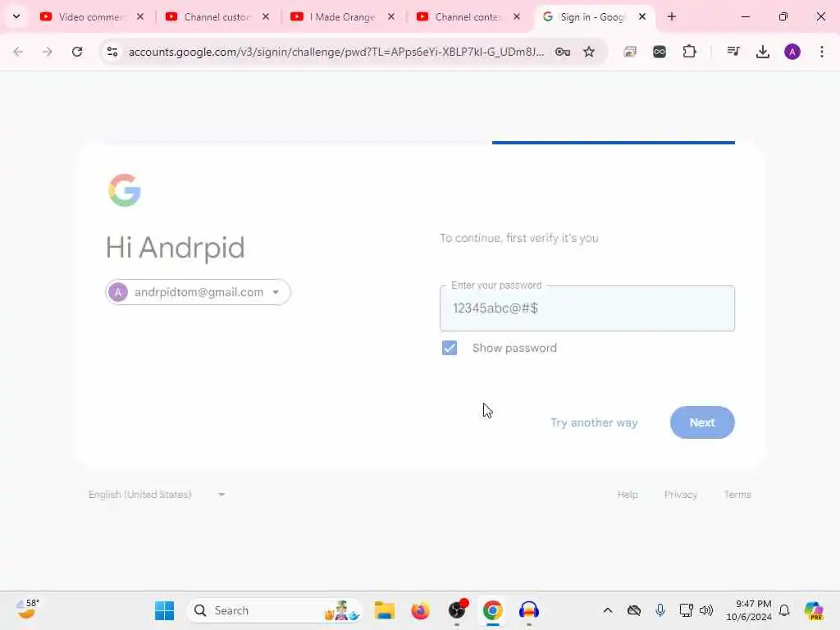Viewport: 840px width, 630px height.
Task: Open a new browser tab
Action: pos(672,16)
